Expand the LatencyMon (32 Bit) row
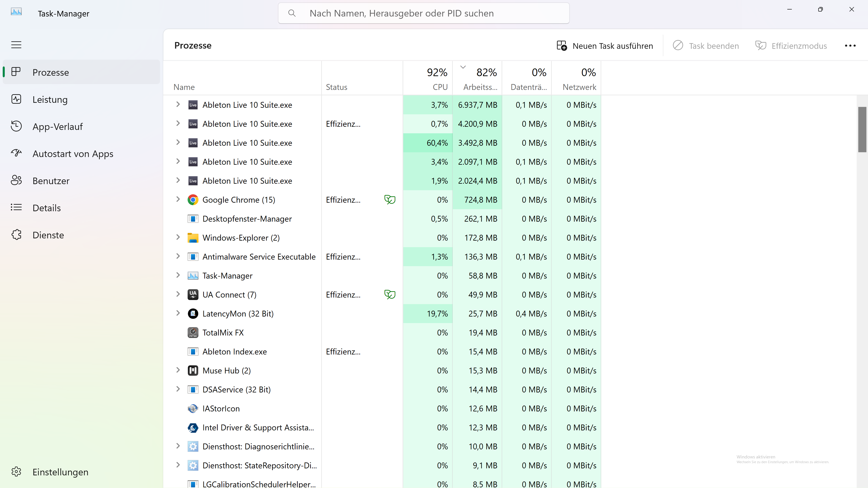 click(178, 313)
